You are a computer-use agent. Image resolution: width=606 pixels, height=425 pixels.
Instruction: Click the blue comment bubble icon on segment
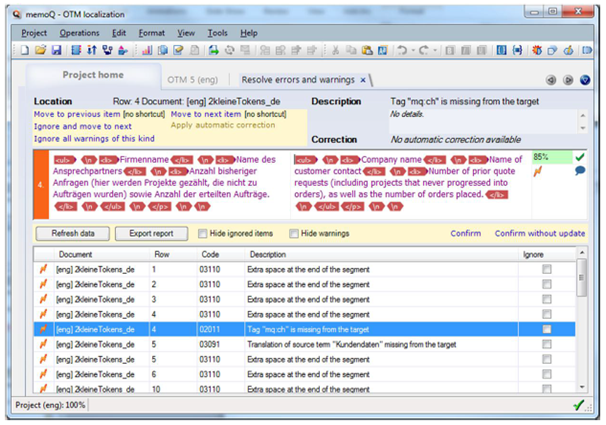coord(580,171)
